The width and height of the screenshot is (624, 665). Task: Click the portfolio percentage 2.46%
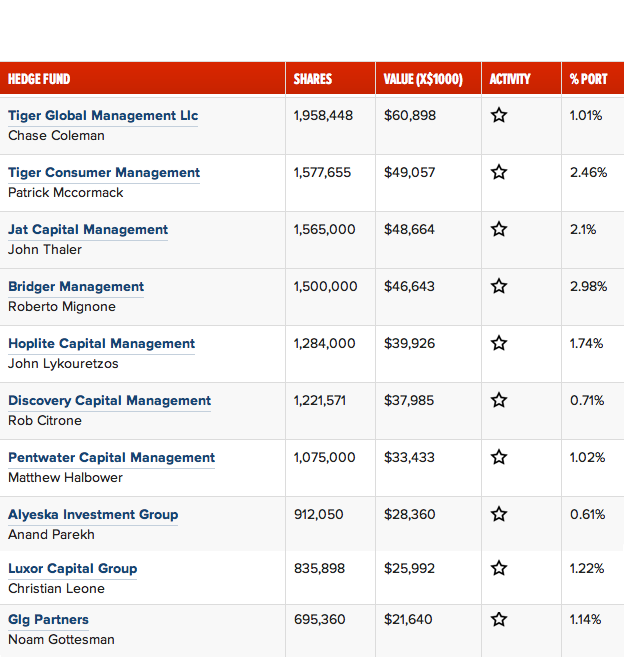(588, 172)
